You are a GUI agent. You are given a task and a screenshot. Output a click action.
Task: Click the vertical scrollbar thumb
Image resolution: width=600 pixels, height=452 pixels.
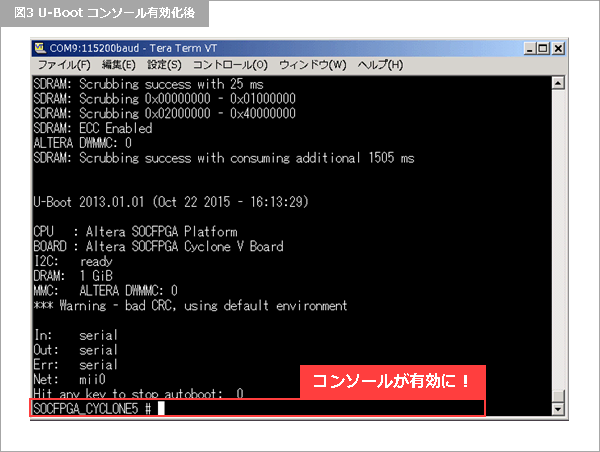pyautogui.click(x=558, y=396)
